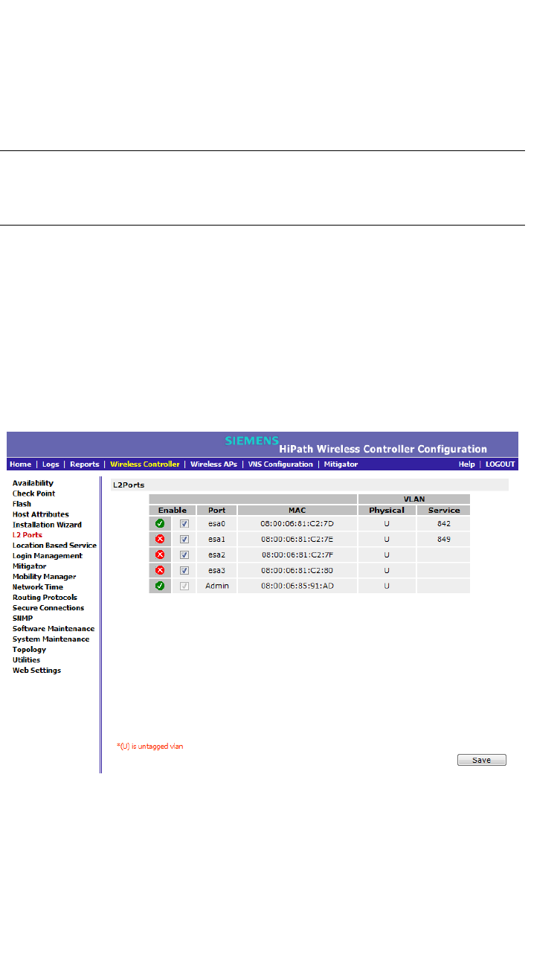The width and height of the screenshot is (560, 978).
Task: Toggle the enable checkbox for esa0
Action: pos(184,524)
